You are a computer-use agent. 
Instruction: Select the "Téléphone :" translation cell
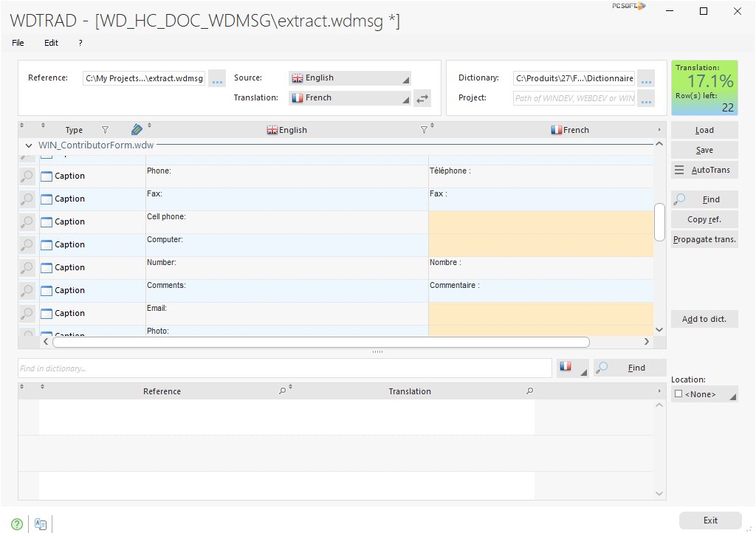[541, 176]
